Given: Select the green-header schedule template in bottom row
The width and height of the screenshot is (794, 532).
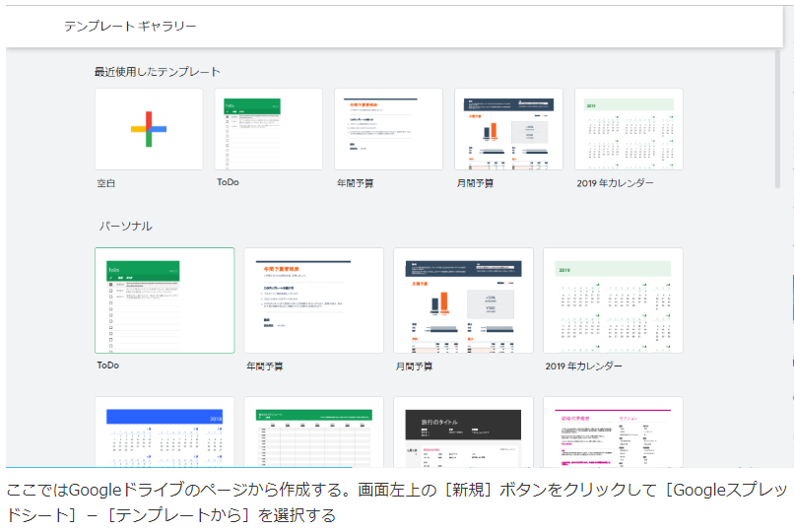Looking at the screenshot, I should 313,432.
